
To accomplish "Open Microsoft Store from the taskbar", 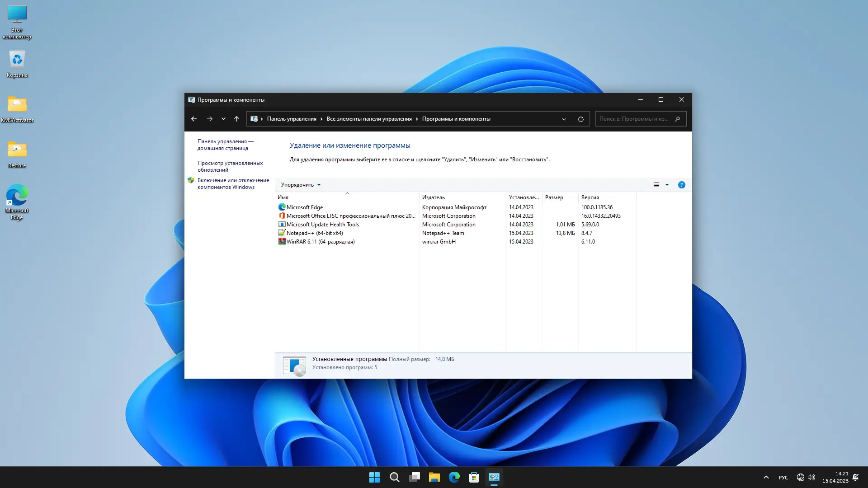I will point(474,477).
